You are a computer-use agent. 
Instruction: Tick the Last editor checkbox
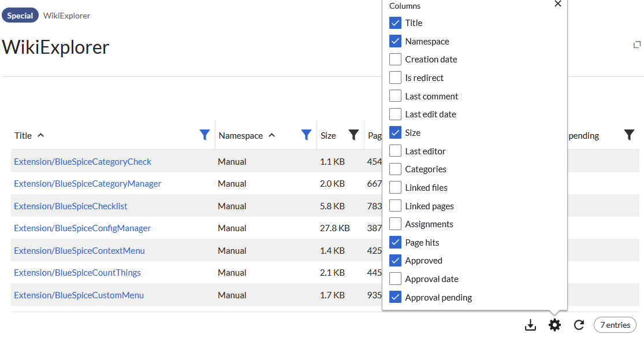pos(395,151)
